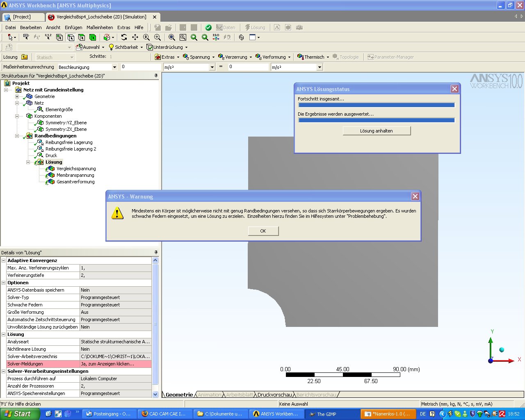
Task: Select the Vergleichsspannung tree item
Action: [76, 169]
